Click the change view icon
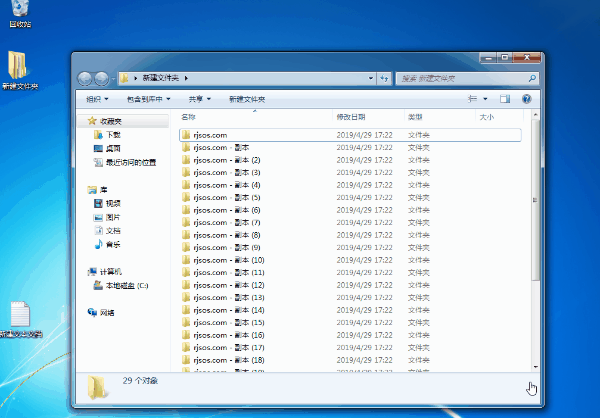Viewport: 600px width, 418px height. point(472,99)
